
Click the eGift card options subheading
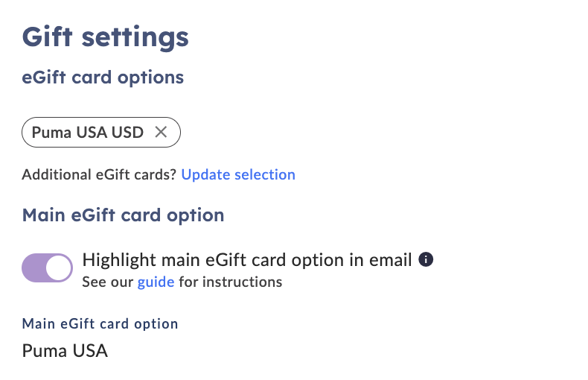point(103,77)
